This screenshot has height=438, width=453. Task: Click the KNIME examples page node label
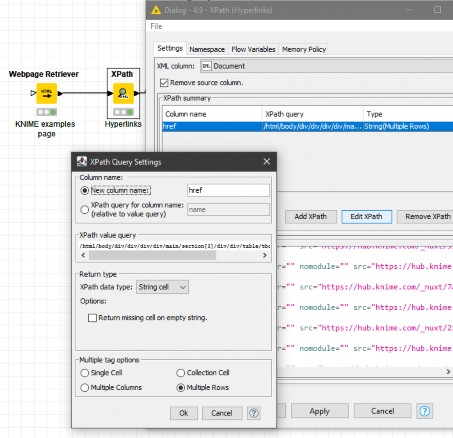tap(46, 129)
